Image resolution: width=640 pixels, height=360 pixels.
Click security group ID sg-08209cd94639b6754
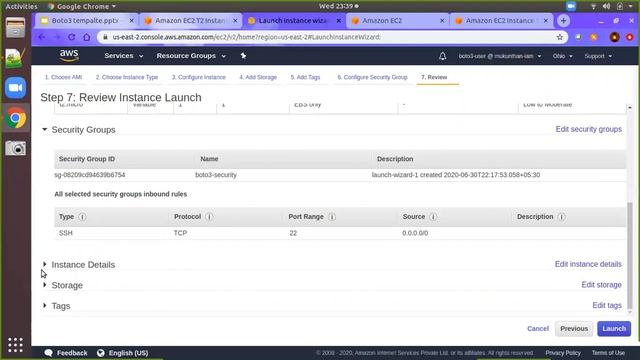(x=90, y=175)
